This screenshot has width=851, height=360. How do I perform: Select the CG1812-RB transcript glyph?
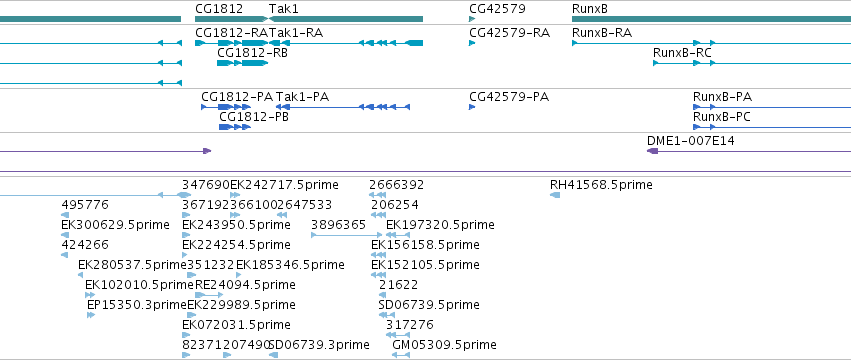242,63
